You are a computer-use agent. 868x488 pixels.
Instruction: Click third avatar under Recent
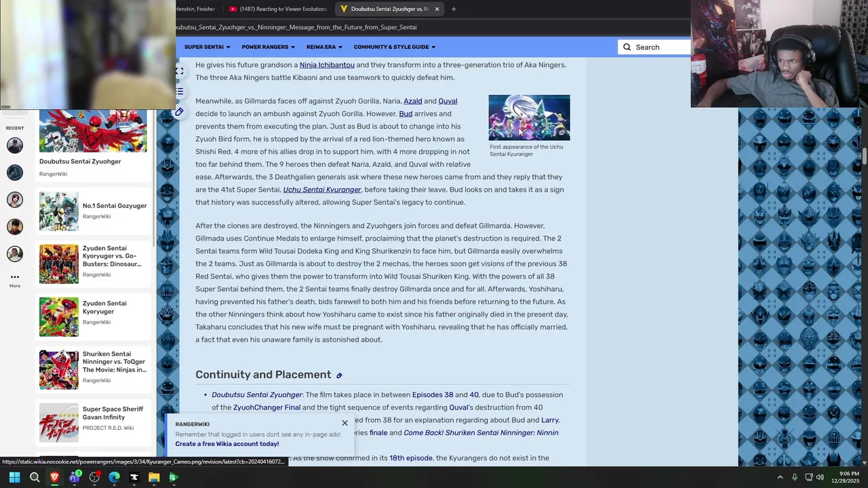(15, 199)
